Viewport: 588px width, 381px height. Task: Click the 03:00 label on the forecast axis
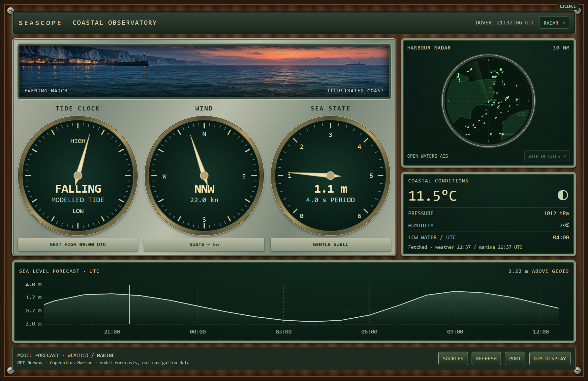tap(283, 332)
